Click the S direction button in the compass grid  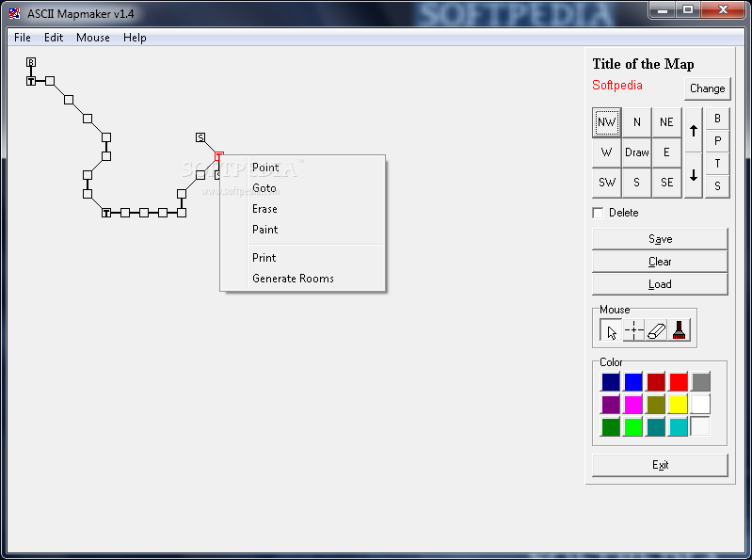pos(637,183)
